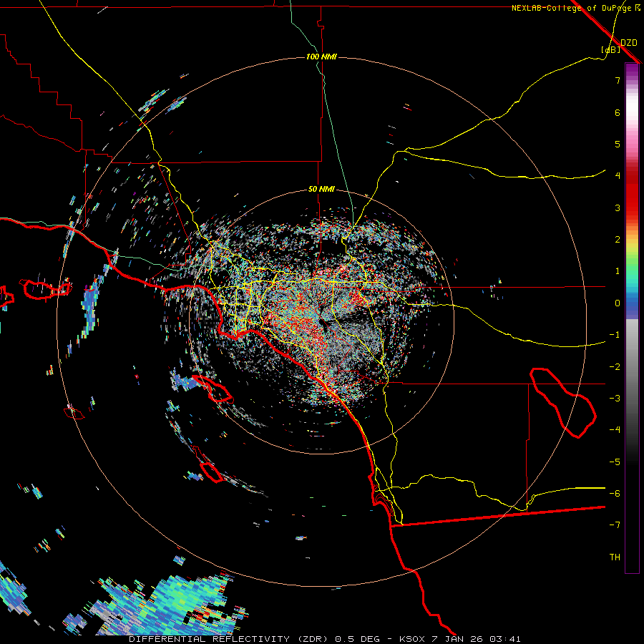The image size is (644, 644).
Task: Select the -1 dB scale value
Action: point(615,335)
